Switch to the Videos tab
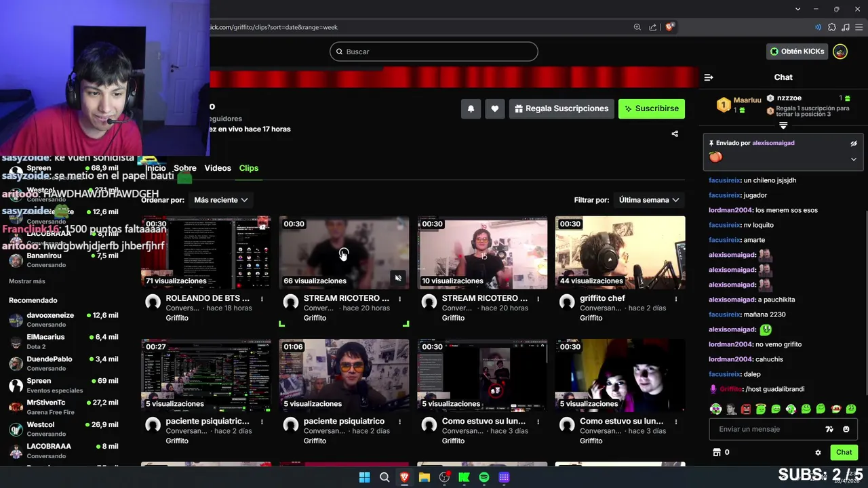This screenshot has width=868, height=488. pyautogui.click(x=218, y=168)
